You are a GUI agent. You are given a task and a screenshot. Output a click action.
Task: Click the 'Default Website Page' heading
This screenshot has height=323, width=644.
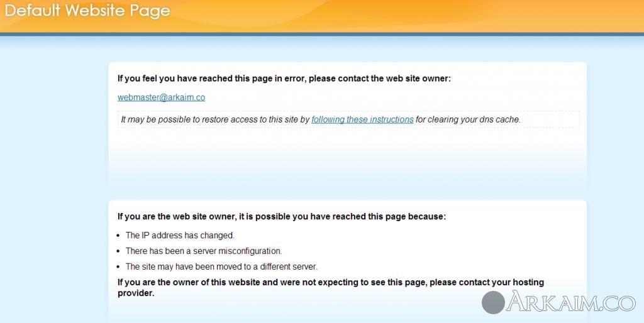click(x=87, y=11)
